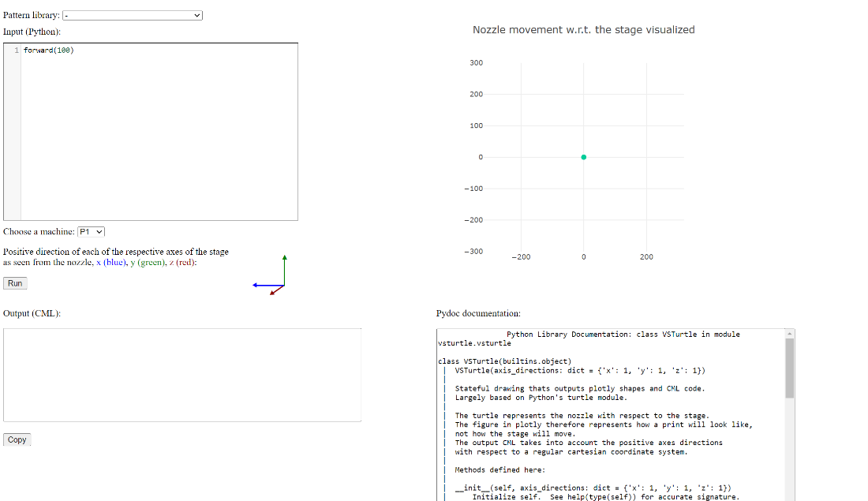868x501 pixels.
Task: Click the green nozzle point on the plot
Action: pos(583,157)
